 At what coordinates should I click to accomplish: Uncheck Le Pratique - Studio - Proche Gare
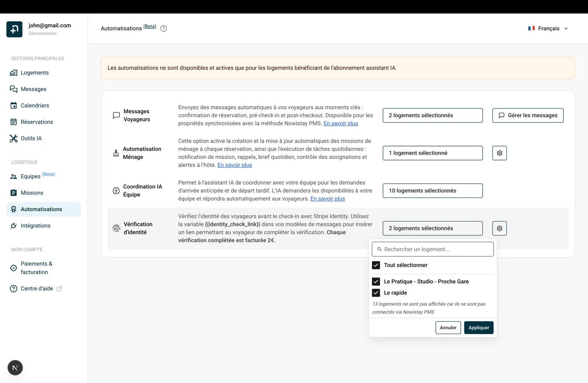coord(376,282)
